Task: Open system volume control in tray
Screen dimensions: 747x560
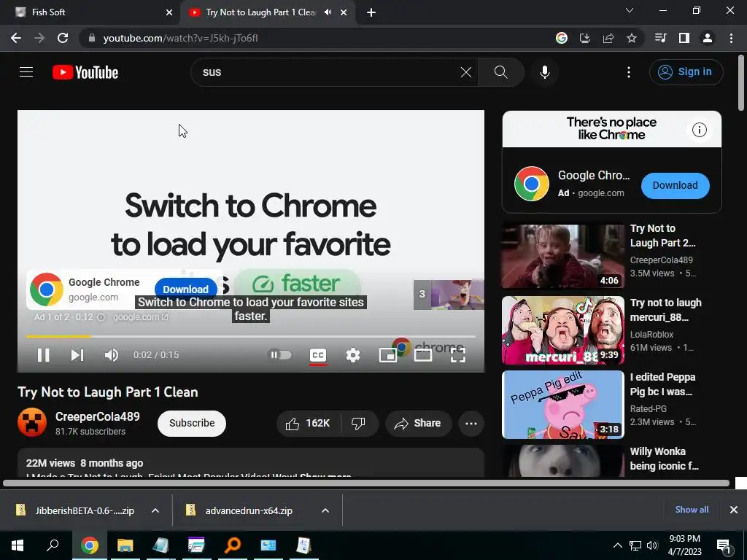Action: [x=651, y=545]
